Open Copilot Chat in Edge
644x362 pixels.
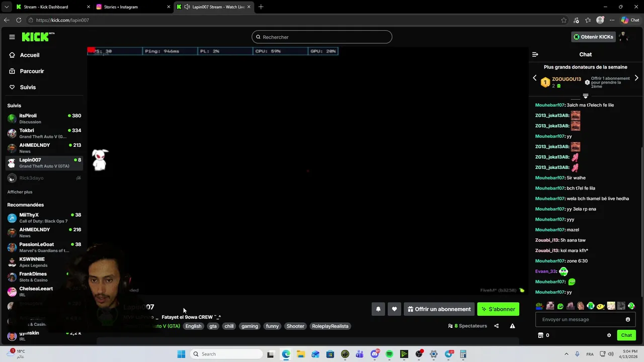pyautogui.click(x=630, y=20)
